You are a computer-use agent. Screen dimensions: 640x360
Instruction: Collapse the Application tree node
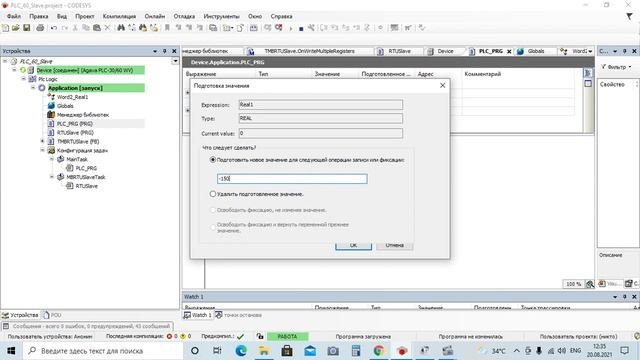(33, 88)
